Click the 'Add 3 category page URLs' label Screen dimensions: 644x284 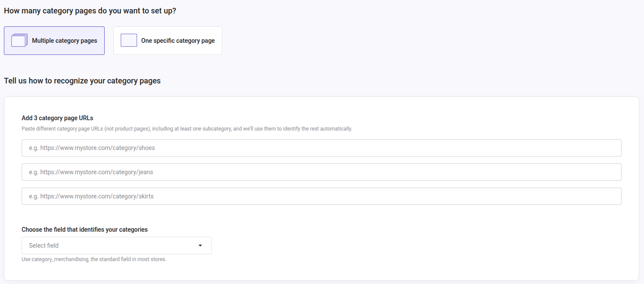58,118
